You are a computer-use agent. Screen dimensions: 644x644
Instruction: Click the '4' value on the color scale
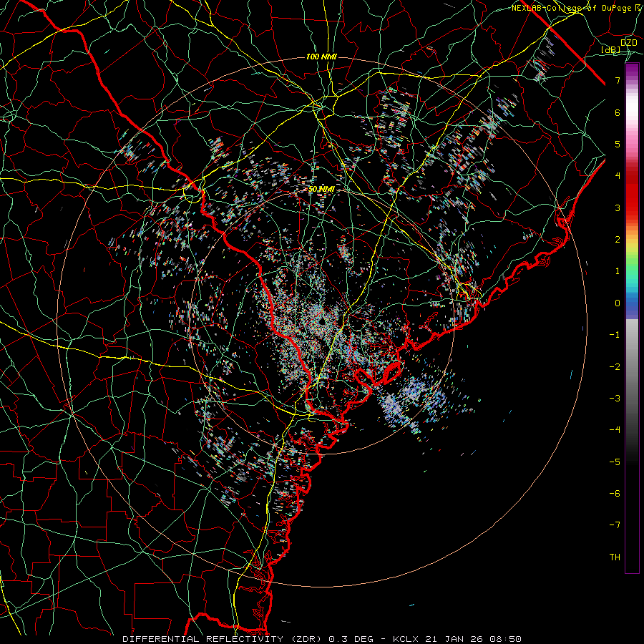[618, 176]
